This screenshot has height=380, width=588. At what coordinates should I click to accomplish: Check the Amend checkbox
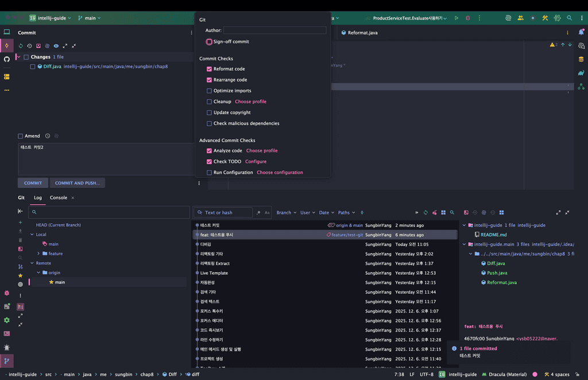21,136
